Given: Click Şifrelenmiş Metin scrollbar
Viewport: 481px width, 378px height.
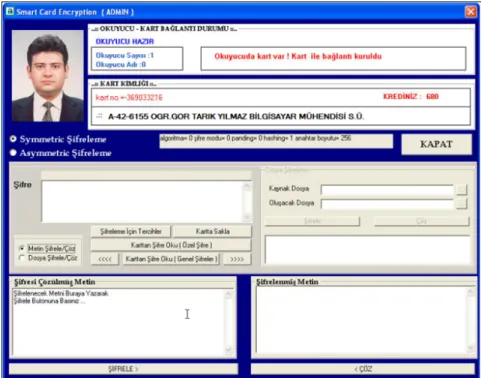Looking at the screenshot, I should tap(470, 320).
